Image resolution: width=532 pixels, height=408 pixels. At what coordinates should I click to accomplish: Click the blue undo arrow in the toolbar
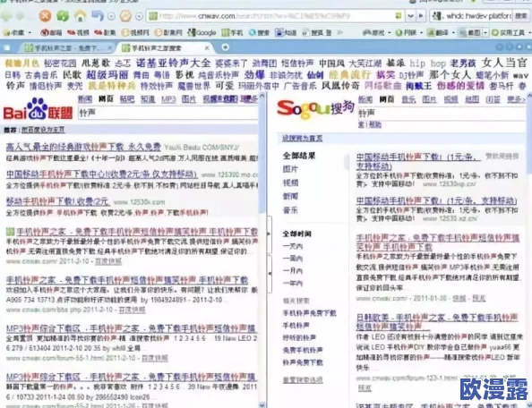(x=98, y=15)
